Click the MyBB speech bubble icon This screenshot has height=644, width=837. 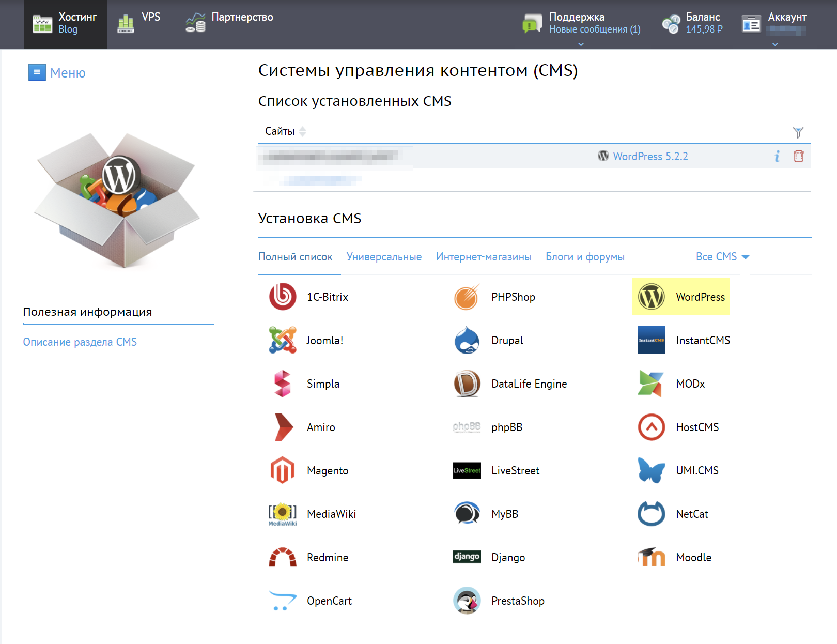tap(467, 514)
